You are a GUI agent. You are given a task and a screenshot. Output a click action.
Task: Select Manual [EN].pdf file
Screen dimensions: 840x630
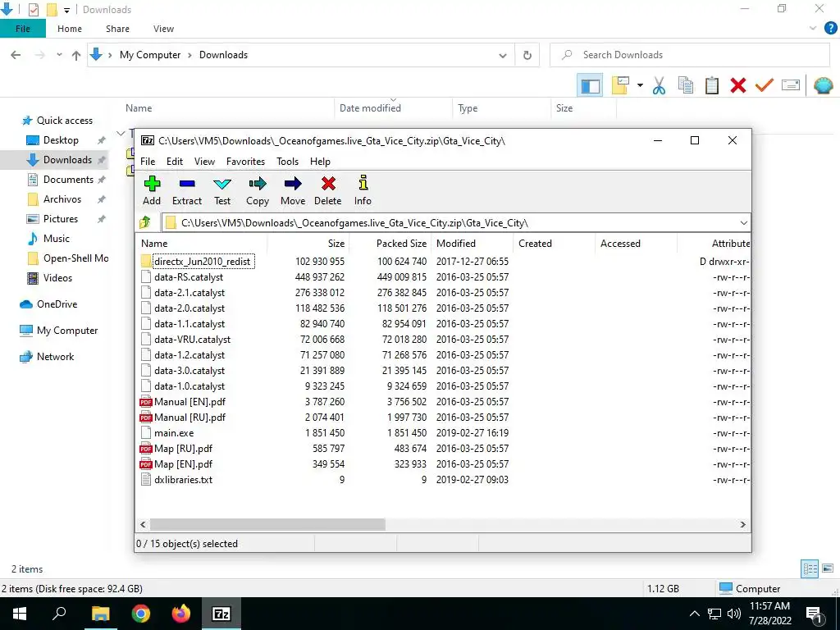[x=189, y=402]
